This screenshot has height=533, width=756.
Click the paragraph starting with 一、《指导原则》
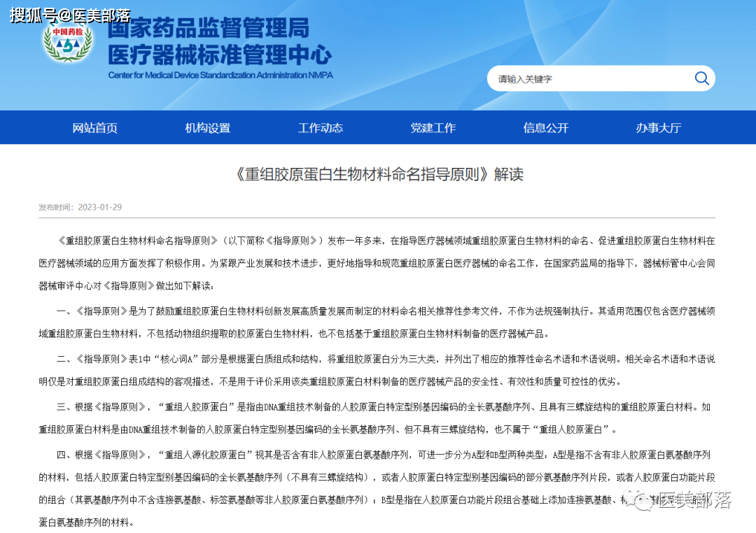[x=378, y=322]
